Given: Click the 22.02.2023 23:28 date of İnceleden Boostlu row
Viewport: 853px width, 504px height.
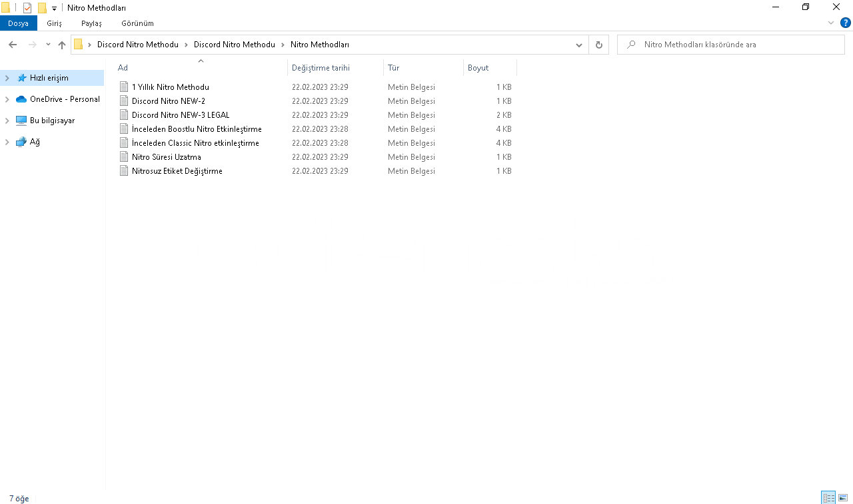Looking at the screenshot, I should click(320, 129).
